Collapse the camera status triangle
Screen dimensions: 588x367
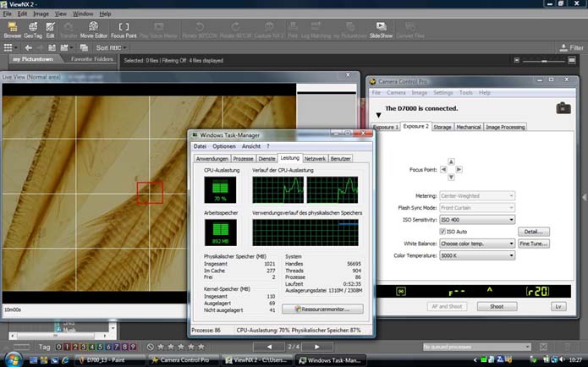(x=378, y=115)
